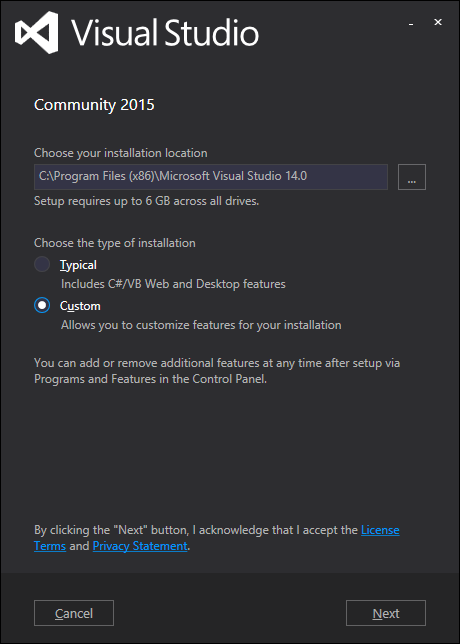460x644 pixels.
Task: Click 'Choose the type of installation' label
Action: click(115, 243)
